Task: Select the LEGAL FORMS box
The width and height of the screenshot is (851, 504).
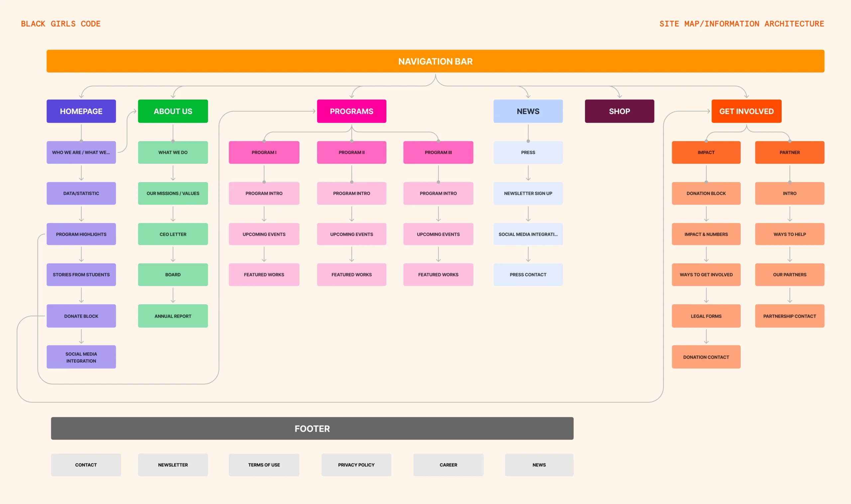Action: pyautogui.click(x=706, y=316)
